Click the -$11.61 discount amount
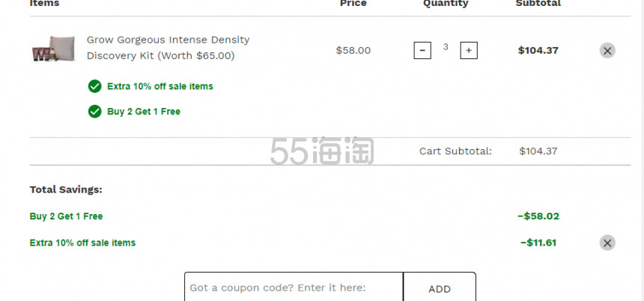This screenshot has height=301, width=644. pyautogui.click(x=538, y=243)
